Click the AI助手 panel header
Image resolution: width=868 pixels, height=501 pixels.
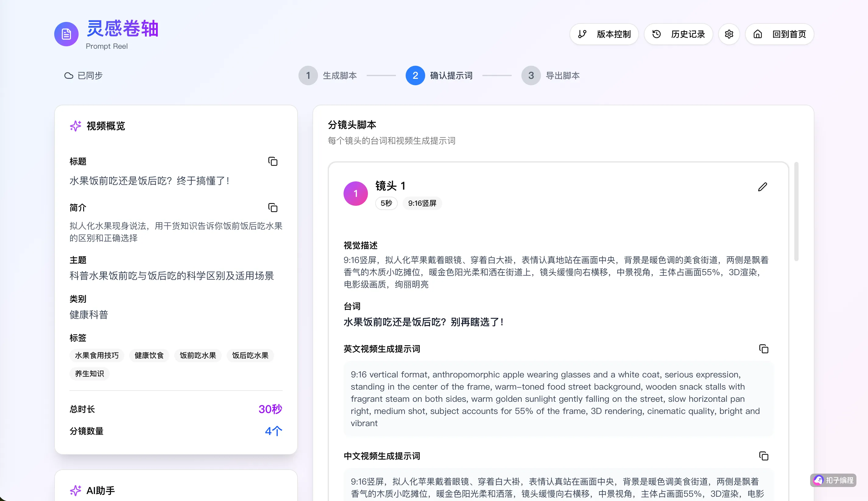point(101,490)
